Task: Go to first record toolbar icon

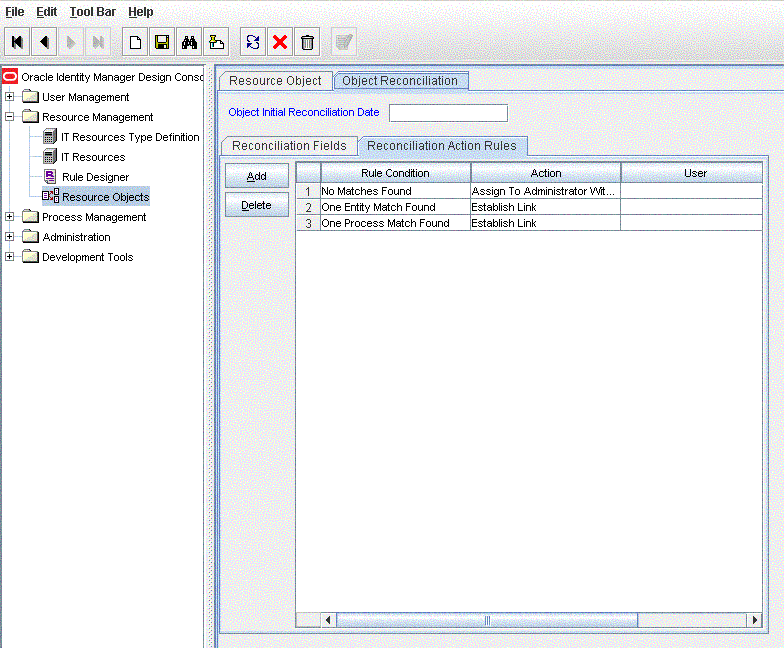Action: click(17, 42)
